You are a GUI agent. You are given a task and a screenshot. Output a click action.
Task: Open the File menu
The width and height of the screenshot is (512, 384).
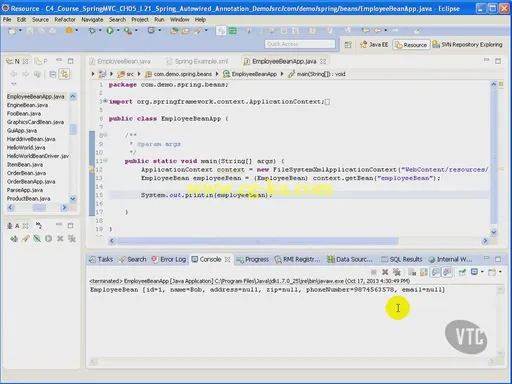tap(7, 20)
